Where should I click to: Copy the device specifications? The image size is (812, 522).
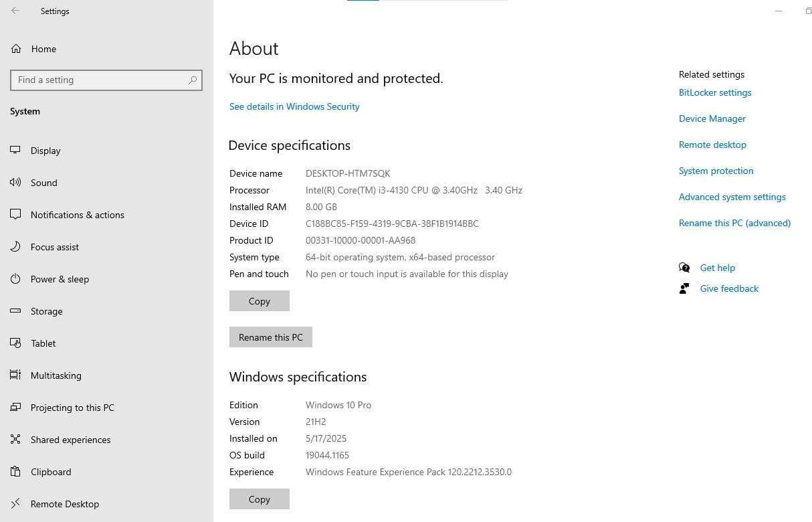(x=260, y=301)
